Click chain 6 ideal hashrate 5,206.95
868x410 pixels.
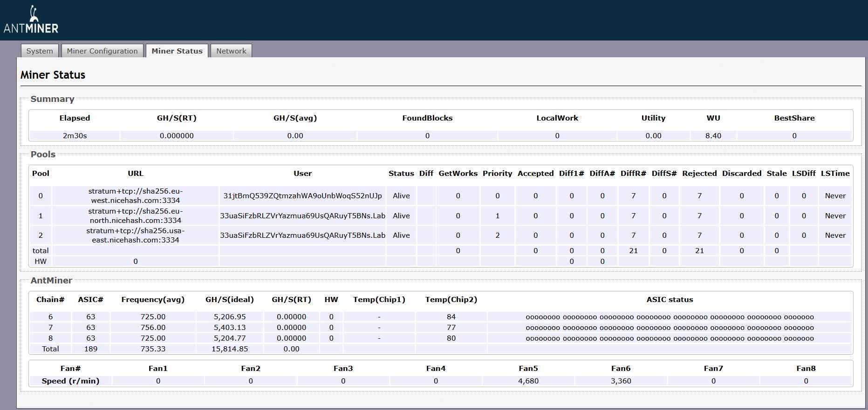pyautogui.click(x=230, y=317)
